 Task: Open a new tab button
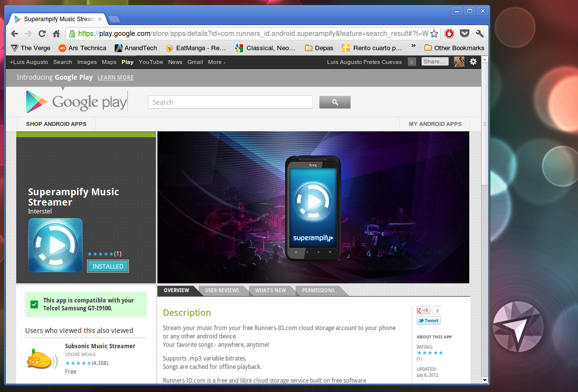coord(114,19)
